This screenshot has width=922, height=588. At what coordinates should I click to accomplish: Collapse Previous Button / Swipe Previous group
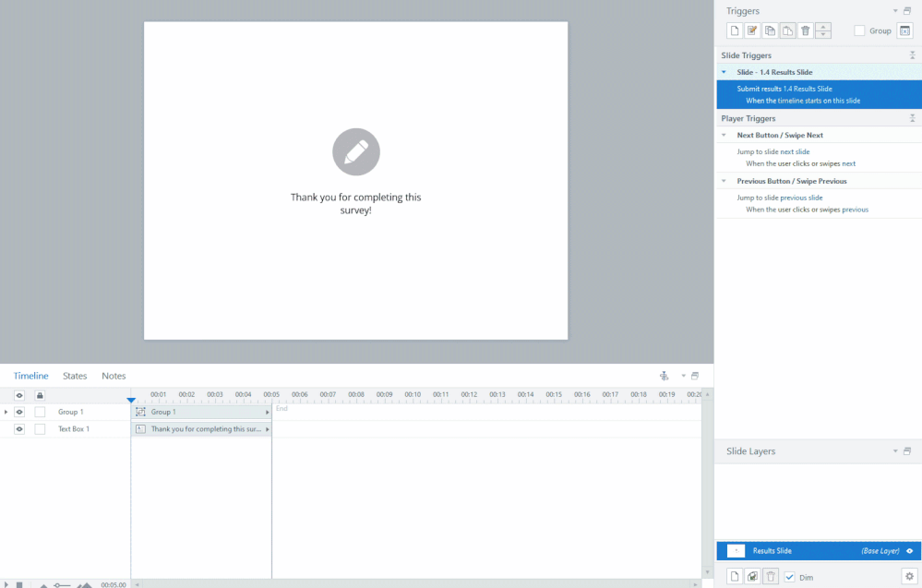[724, 181]
